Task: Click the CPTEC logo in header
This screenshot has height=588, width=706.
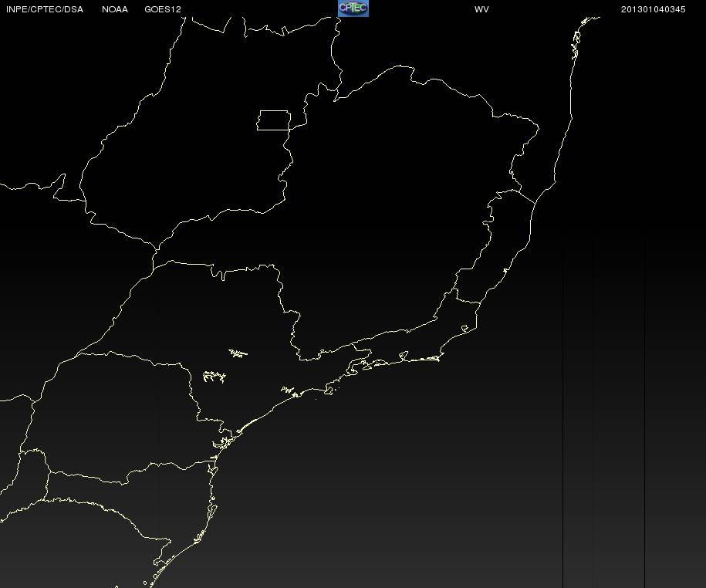Action: click(x=353, y=8)
